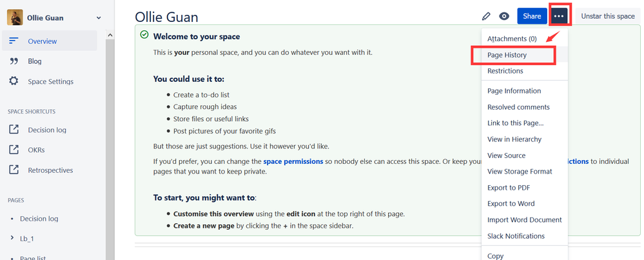The image size is (644, 260).
Task: Click the sidebar scrollbar up arrow
Action: [110, 35]
